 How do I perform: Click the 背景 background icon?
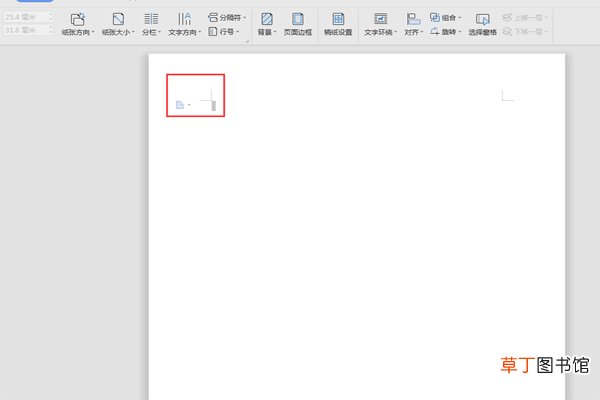pyautogui.click(x=267, y=19)
